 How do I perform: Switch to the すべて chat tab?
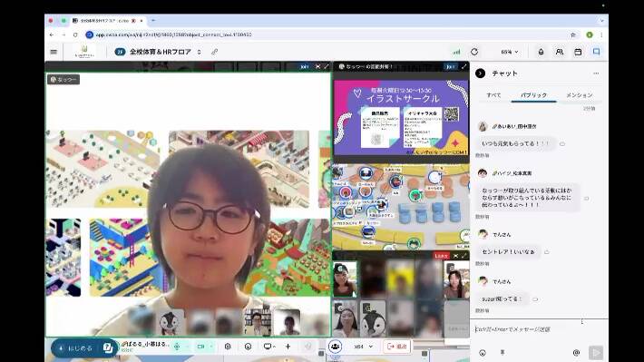coord(493,95)
